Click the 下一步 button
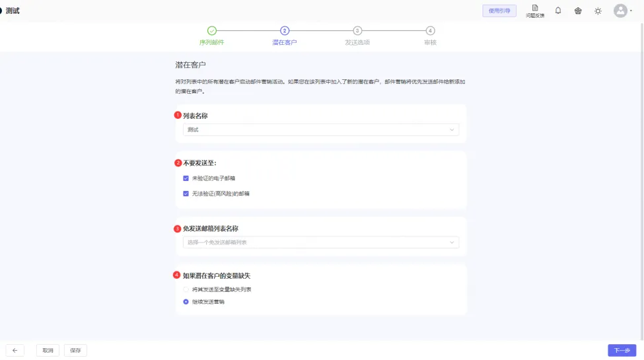The image size is (644, 360). coord(622,351)
